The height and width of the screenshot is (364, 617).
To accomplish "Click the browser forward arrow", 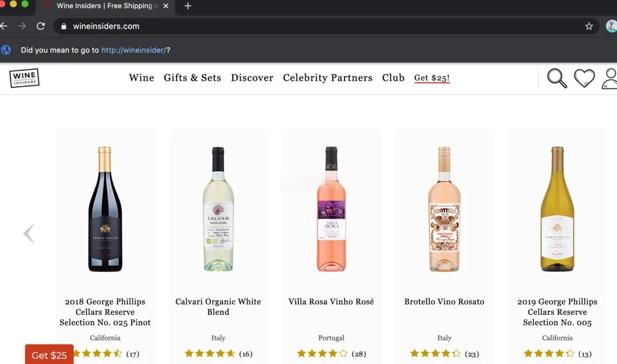I will [22, 26].
